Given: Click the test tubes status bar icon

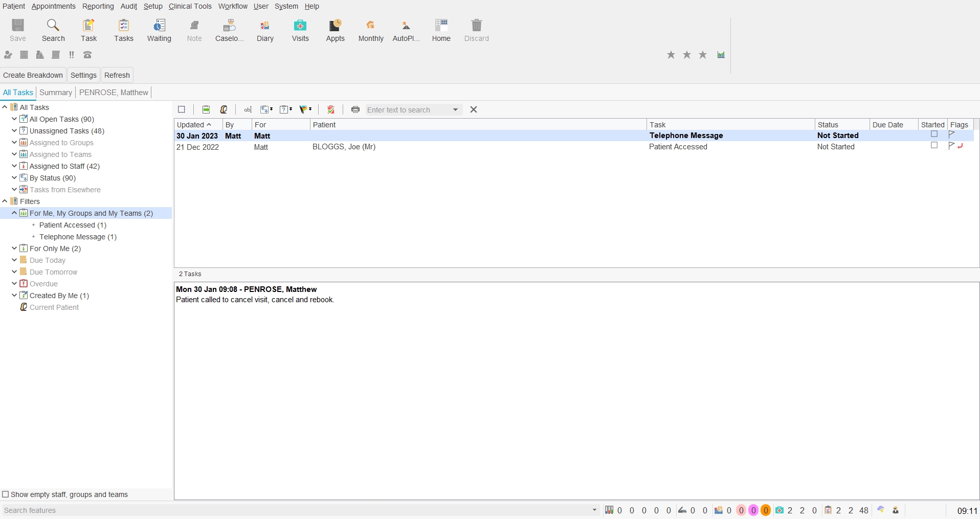Looking at the screenshot, I should (609, 510).
